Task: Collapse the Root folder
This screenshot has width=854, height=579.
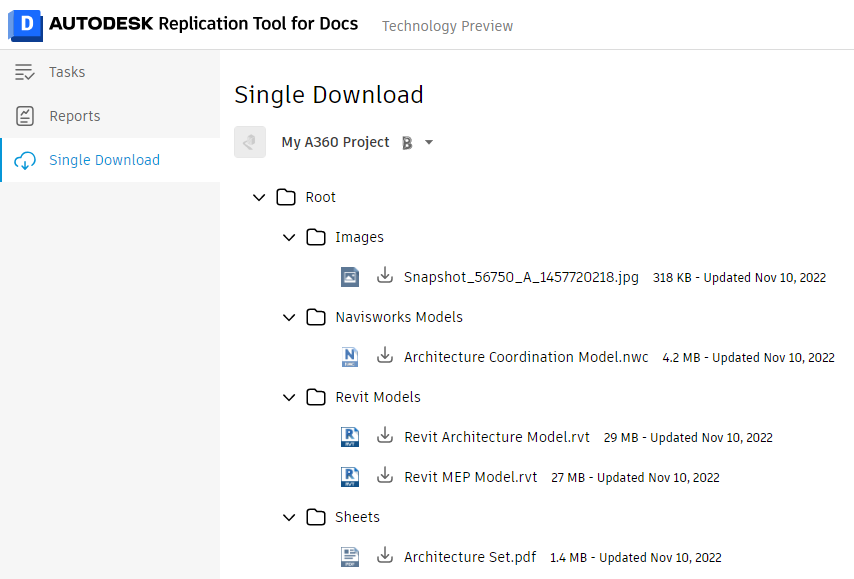Action: (259, 197)
